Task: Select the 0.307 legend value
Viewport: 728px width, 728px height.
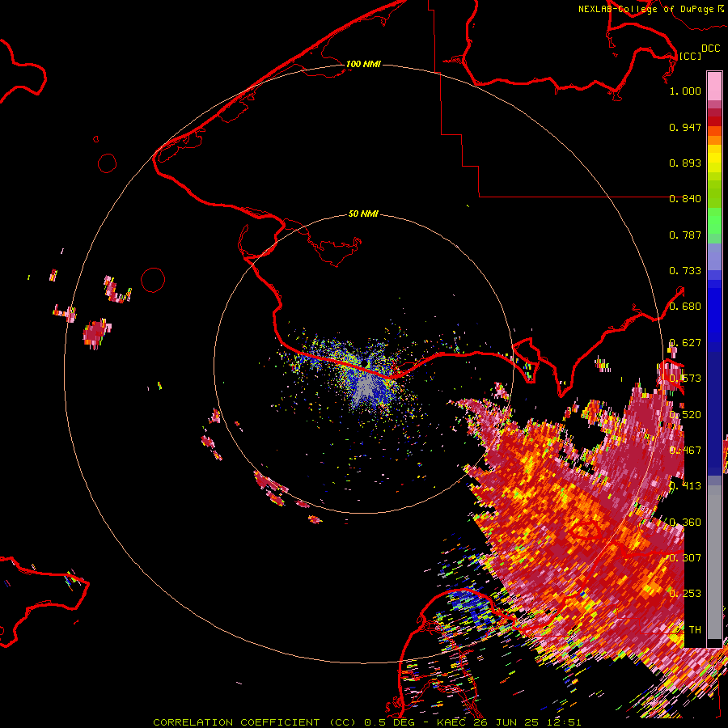Action: click(x=685, y=558)
